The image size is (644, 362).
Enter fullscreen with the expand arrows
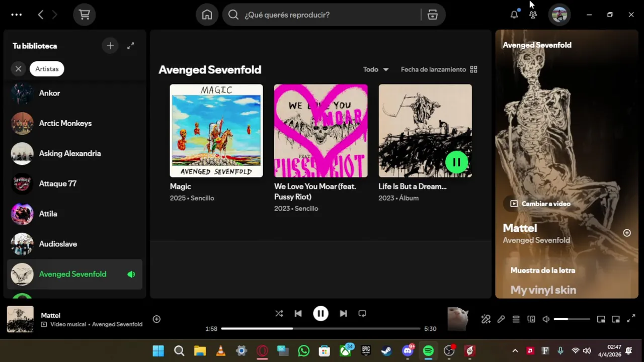(631, 319)
